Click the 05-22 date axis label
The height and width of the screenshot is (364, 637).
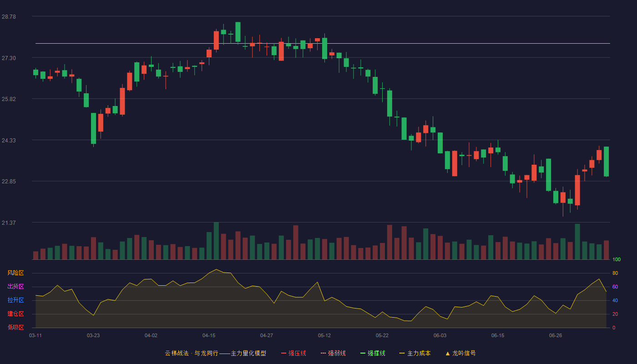click(382, 335)
